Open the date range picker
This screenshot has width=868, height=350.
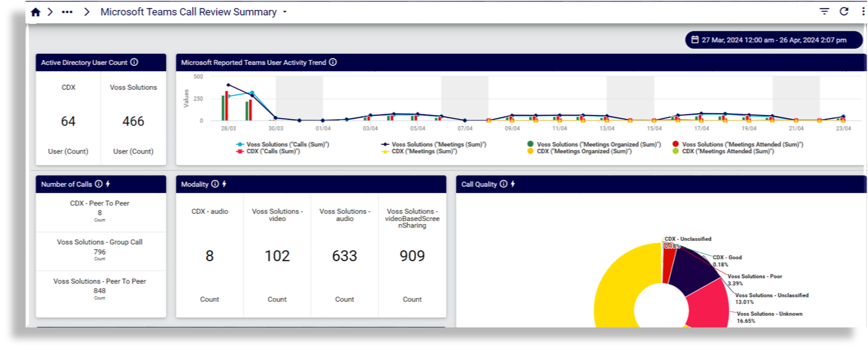click(773, 40)
